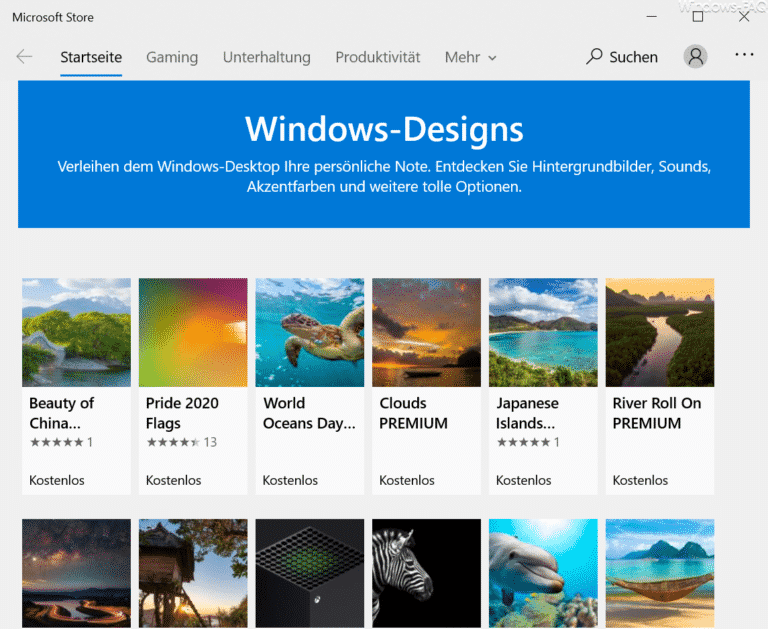Click the Pride 2020 Flags title
768x629 pixels.
[x=182, y=413]
